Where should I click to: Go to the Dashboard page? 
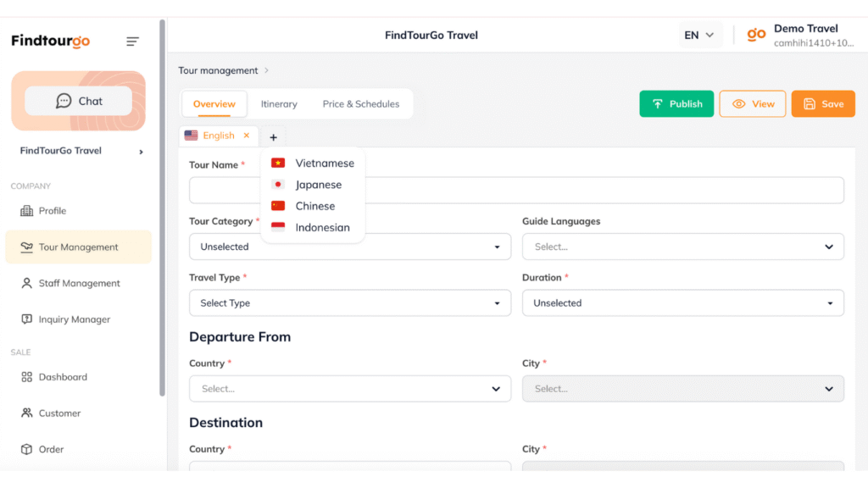pos(62,377)
